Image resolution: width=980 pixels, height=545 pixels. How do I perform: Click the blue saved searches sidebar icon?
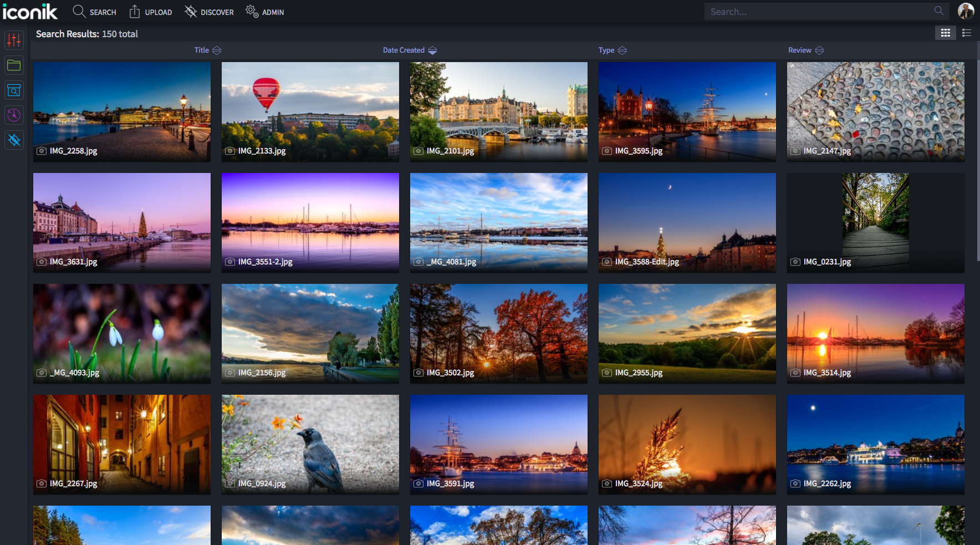coord(14,90)
